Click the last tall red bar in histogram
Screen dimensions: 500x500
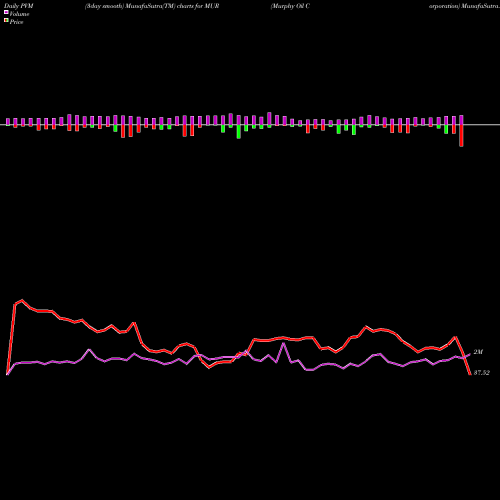(x=461, y=136)
